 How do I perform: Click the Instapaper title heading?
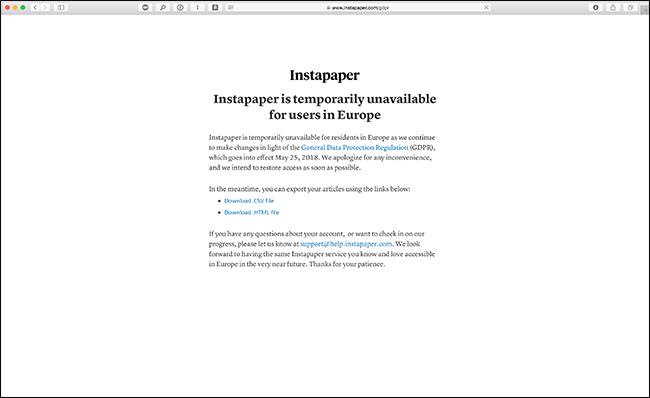(325, 75)
